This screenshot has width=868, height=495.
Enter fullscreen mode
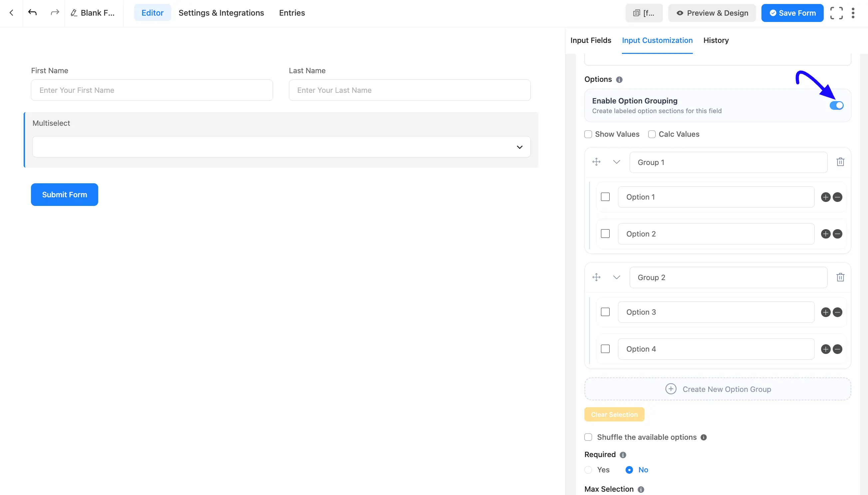[836, 13]
